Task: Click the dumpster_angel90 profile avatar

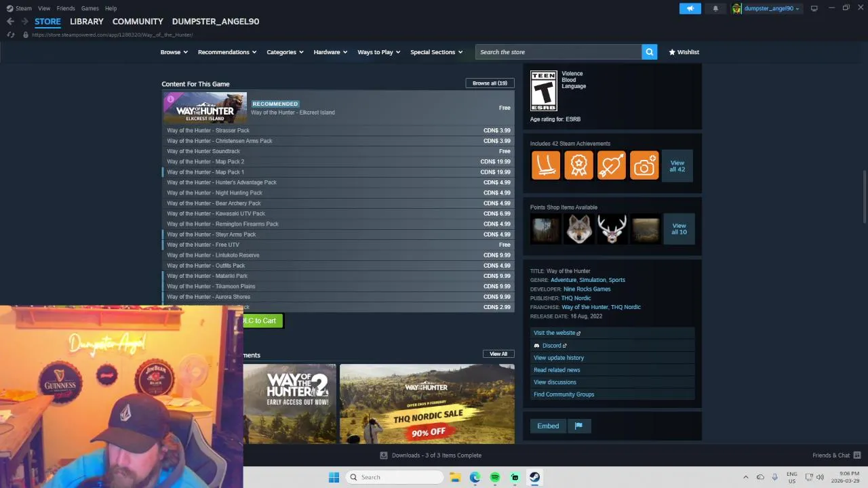Action: click(x=736, y=8)
